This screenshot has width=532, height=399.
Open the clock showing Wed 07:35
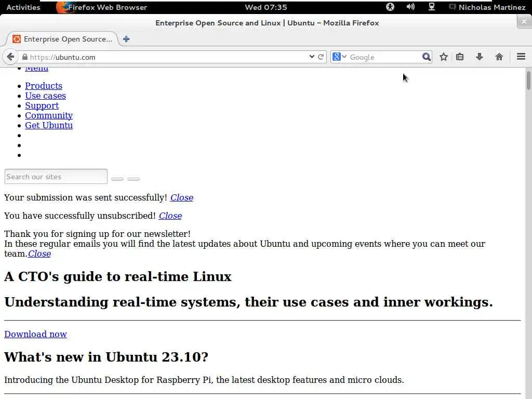click(266, 7)
